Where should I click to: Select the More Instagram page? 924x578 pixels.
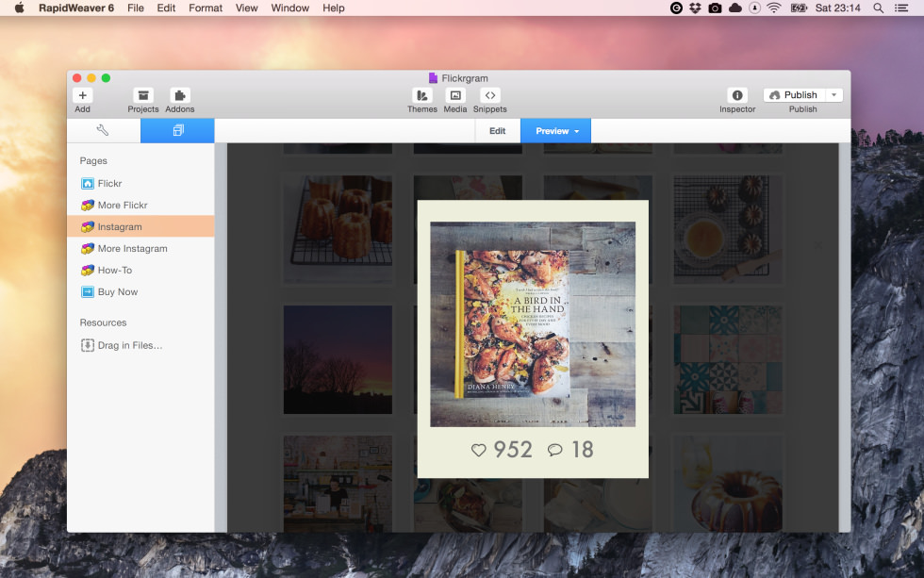[x=140, y=249]
